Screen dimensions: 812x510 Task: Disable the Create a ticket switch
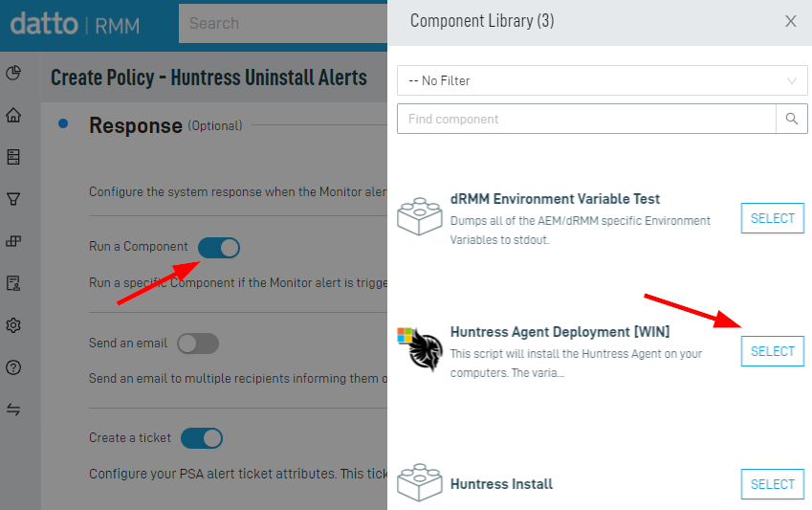[x=202, y=438]
